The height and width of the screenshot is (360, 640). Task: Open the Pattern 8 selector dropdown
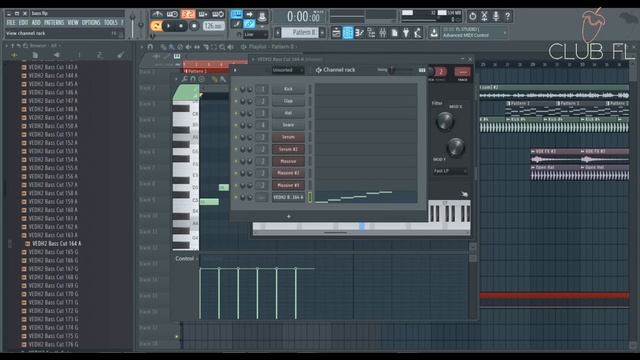click(300, 32)
